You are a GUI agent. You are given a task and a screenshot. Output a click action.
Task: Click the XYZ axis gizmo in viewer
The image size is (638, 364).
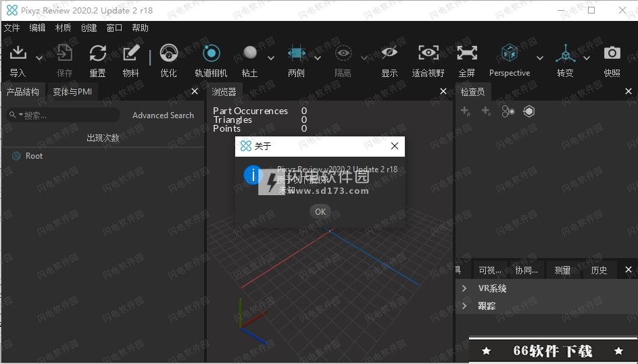252,321
